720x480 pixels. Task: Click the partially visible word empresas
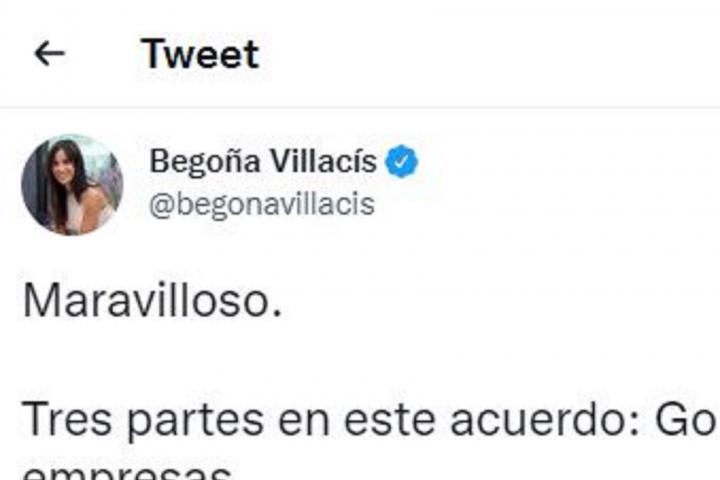pyautogui.click(x=127, y=473)
